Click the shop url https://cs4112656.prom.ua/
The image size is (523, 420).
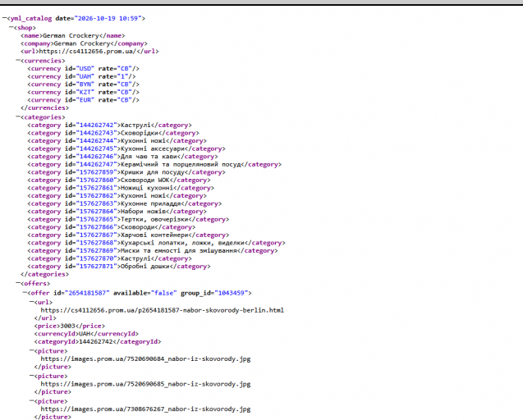click(89, 52)
